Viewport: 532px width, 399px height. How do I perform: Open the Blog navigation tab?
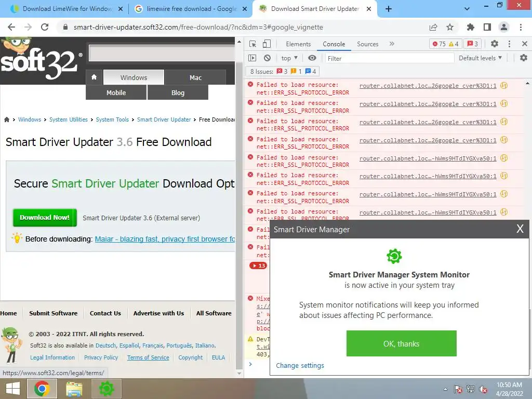pyautogui.click(x=178, y=92)
